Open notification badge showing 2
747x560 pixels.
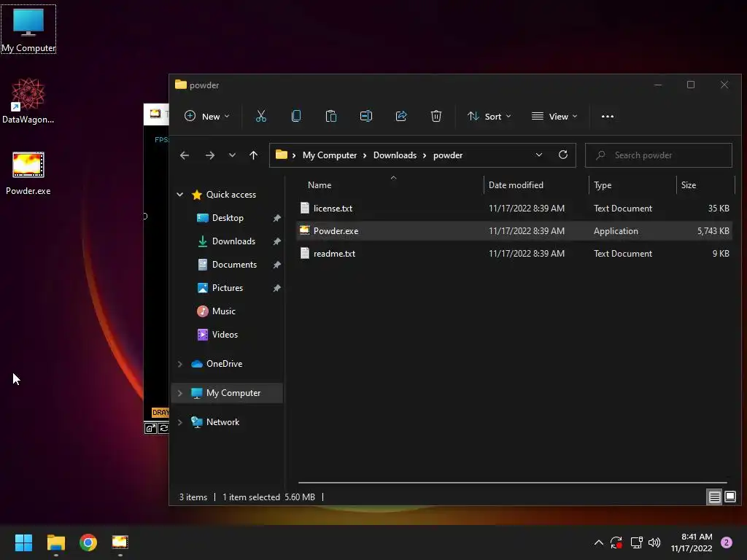pyautogui.click(x=727, y=542)
